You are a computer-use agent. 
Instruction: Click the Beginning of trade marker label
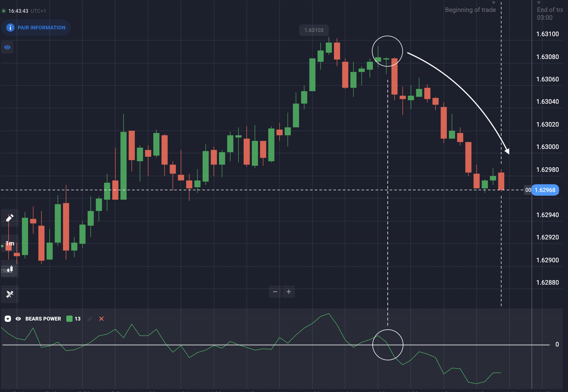[470, 10]
